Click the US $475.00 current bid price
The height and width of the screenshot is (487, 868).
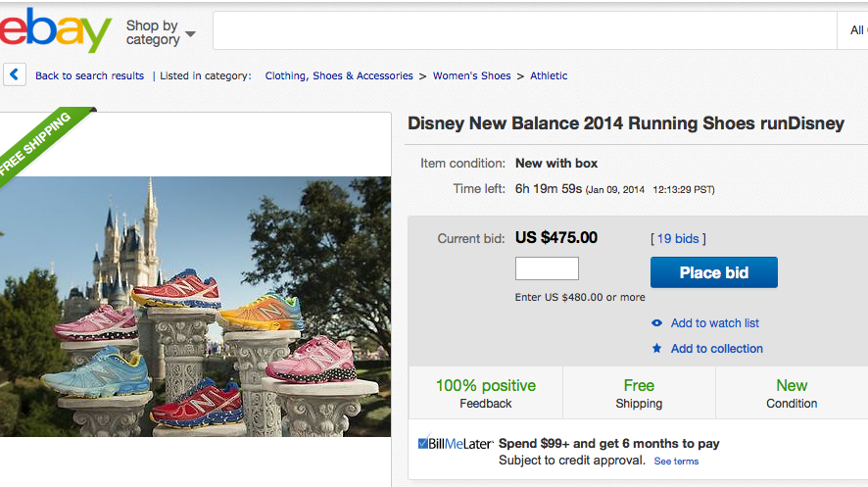point(556,238)
